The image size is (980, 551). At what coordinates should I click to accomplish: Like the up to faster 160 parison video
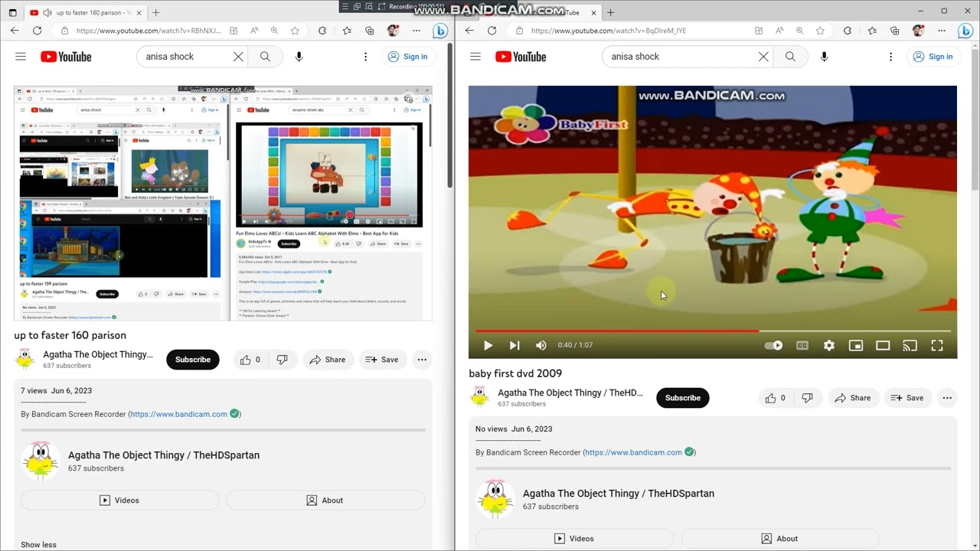click(250, 360)
